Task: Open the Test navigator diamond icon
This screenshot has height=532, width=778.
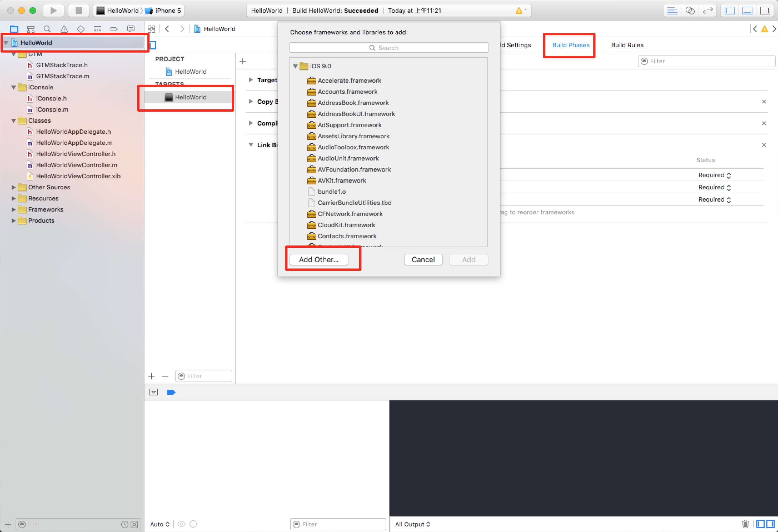Action: (x=81, y=29)
